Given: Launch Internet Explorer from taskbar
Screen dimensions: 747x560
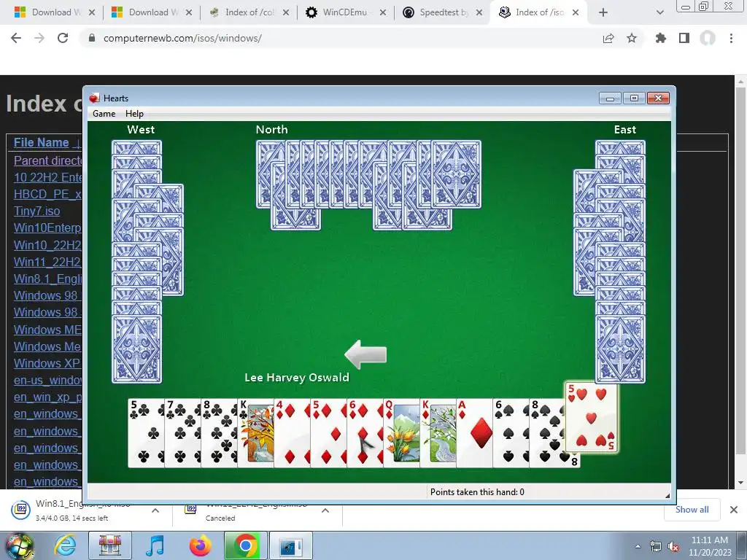Looking at the screenshot, I should (x=65, y=545).
